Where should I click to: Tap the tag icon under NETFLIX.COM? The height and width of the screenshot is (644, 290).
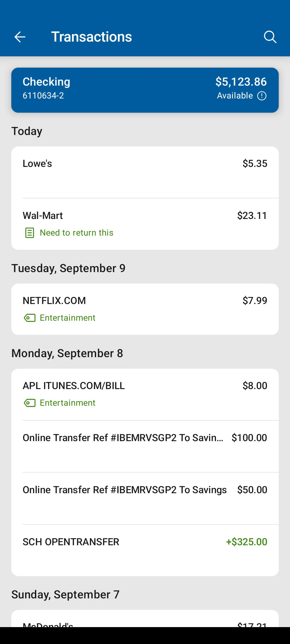click(30, 318)
